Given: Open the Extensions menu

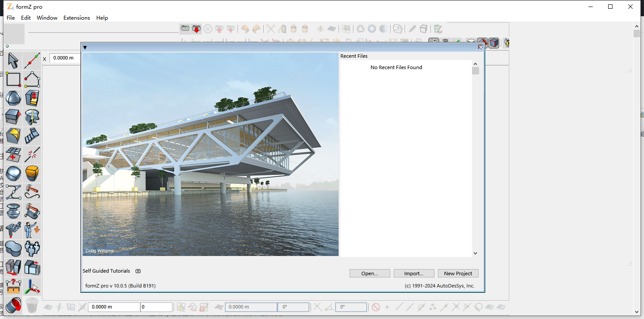Looking at the screenshot, I should tap(77, 18).
